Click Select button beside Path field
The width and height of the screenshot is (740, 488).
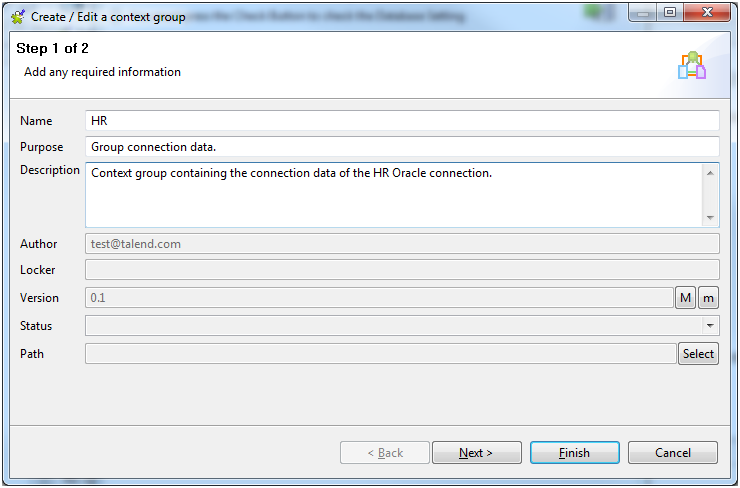tap(698, 354)
